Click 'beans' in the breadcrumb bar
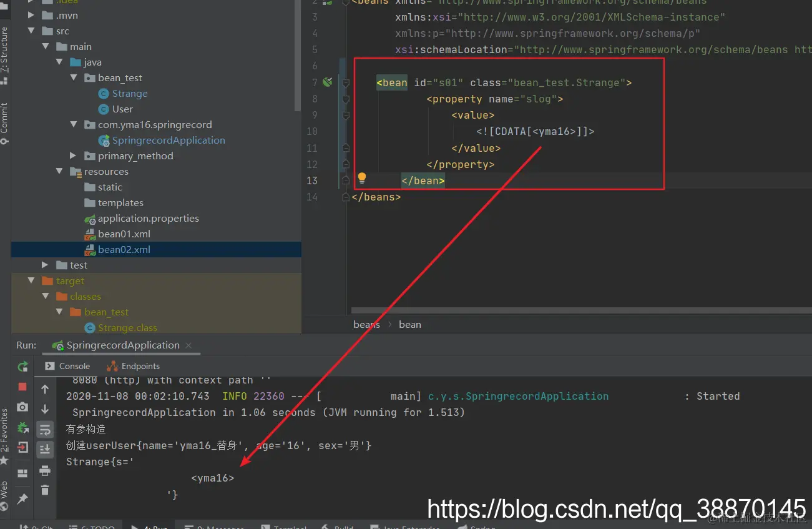This screenshot has height=529, width=812. pos(366,324)
